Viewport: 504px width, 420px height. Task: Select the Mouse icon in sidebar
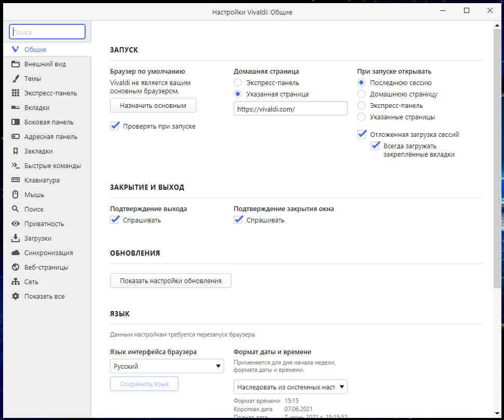pos(16,195)
